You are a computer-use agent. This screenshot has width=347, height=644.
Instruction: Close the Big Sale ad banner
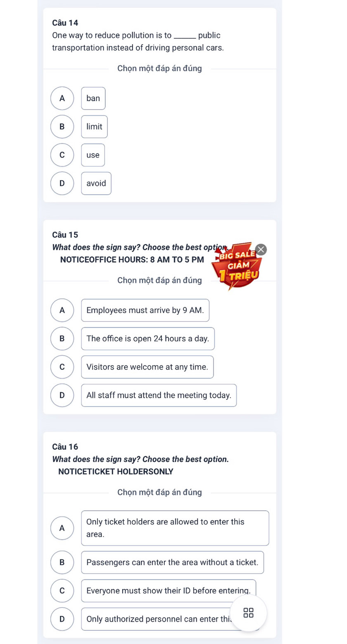(261, 250)
